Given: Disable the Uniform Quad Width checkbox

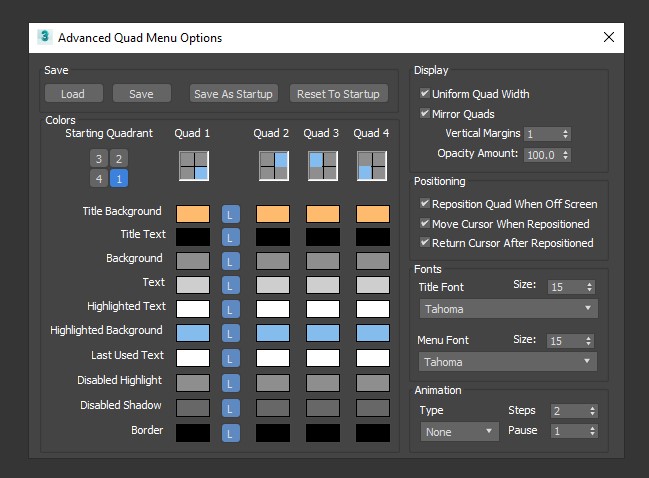Looking at the screenshot, I should point(425,94).
